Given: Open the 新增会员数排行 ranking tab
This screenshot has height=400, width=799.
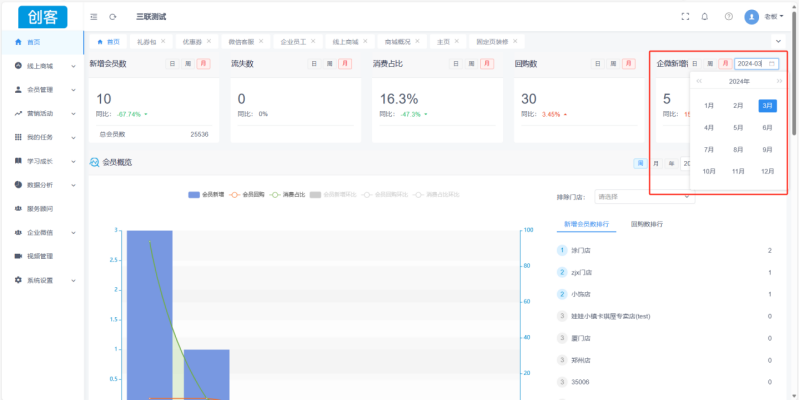Looking at the screenshot, I should point(586,224).
